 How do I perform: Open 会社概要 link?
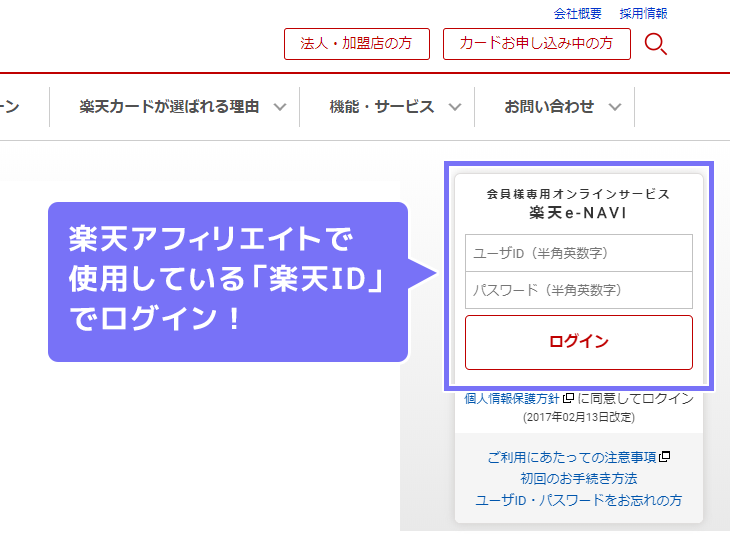click(x=577, y=14)
